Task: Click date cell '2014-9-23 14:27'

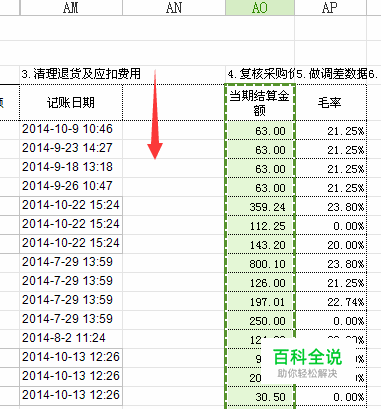Action: [x=71, y=148]
